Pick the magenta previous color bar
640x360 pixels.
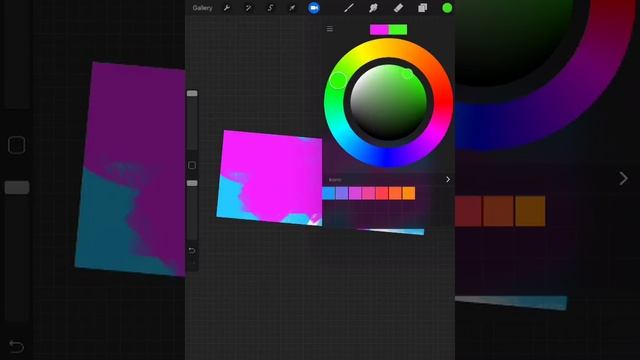[379, 29]
